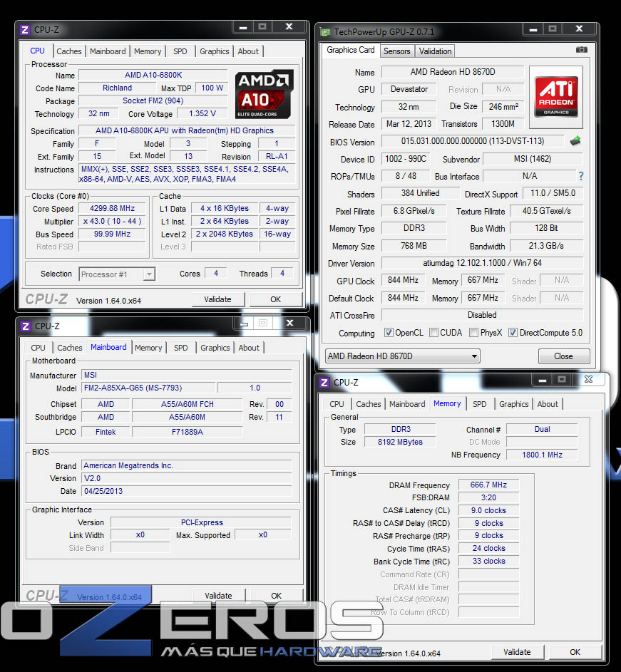Click the GPU Name field 'AMD Radeon HD 8670D'
Image resolution: width=621 pixels, height=672 pixels.
click(x=453, y=71)
